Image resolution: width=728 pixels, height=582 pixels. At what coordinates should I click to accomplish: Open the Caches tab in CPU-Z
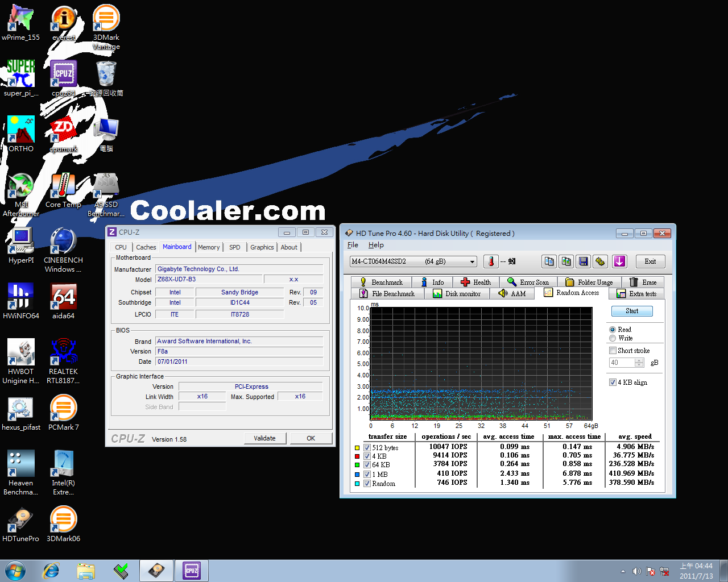[x=146, y=247]
